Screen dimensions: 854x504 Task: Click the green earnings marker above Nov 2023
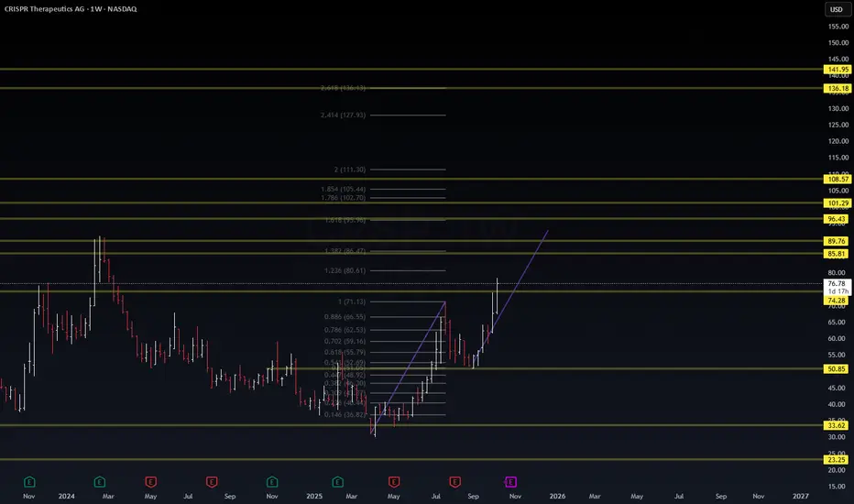pyautogui.click(x=29, y=482)
